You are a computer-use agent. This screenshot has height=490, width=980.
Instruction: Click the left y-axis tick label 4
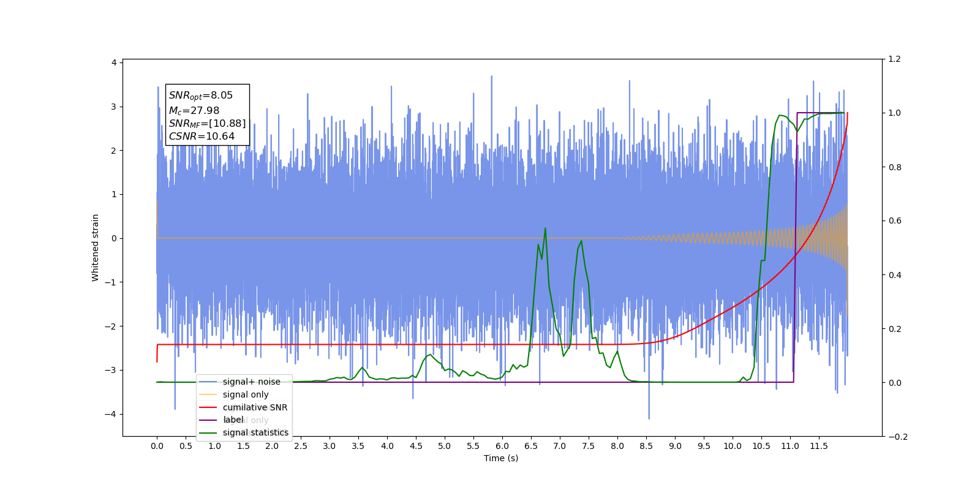tap(114, 62)
